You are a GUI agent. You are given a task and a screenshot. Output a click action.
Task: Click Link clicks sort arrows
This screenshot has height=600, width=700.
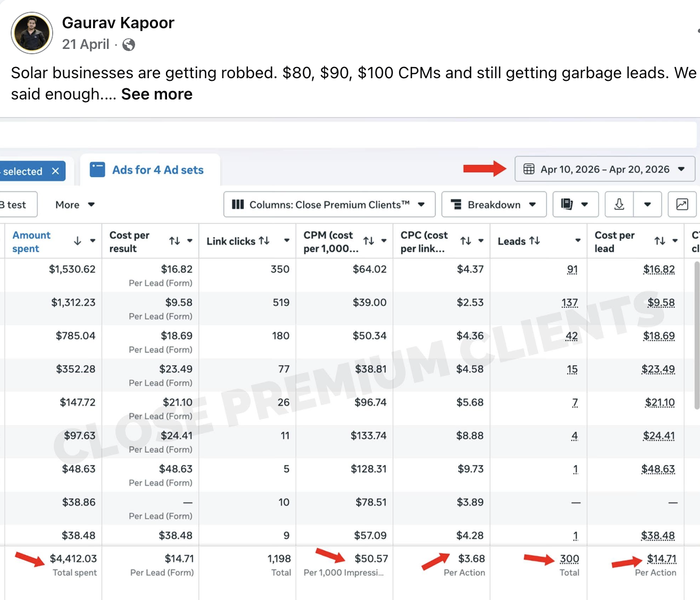coord(264,241)
